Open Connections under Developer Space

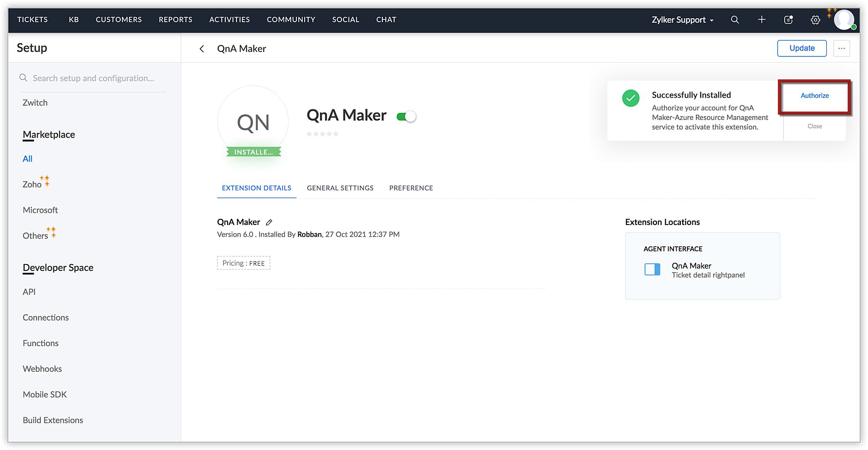pos(46,318)
